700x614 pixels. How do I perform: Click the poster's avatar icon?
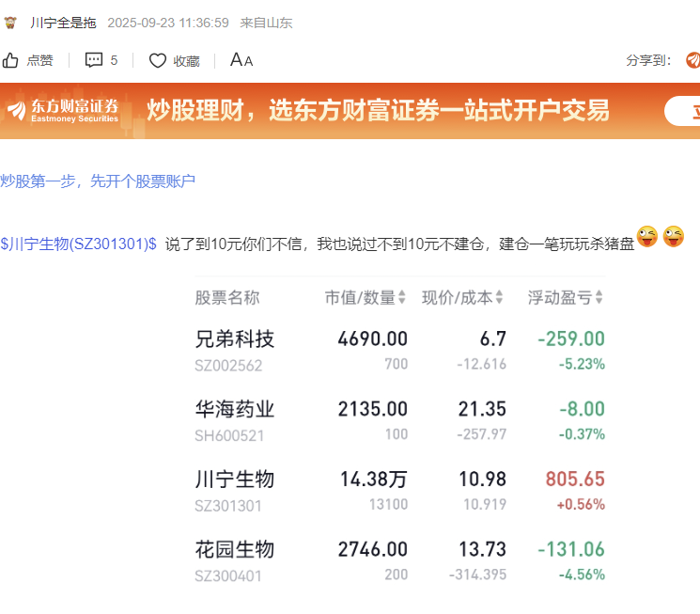click(x=10, y=23)
